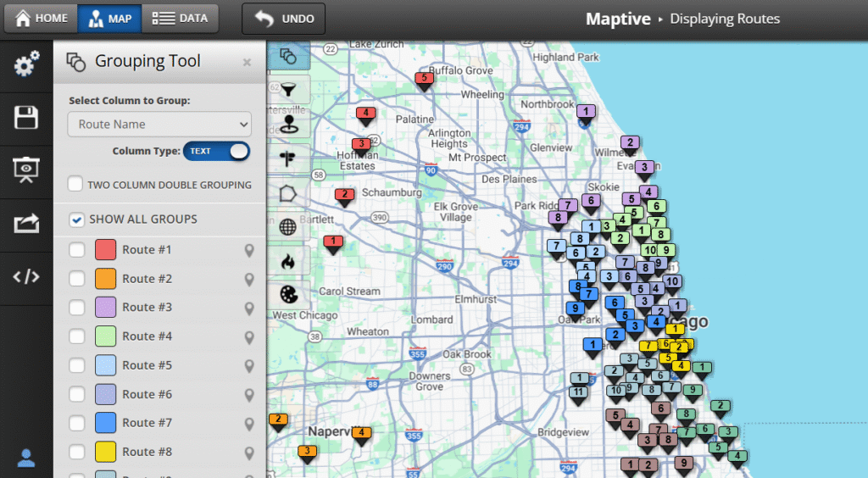Open the filter tool funnel icon
The width and height of the screenshot is (868, 478).
click(x=288, y=89)
